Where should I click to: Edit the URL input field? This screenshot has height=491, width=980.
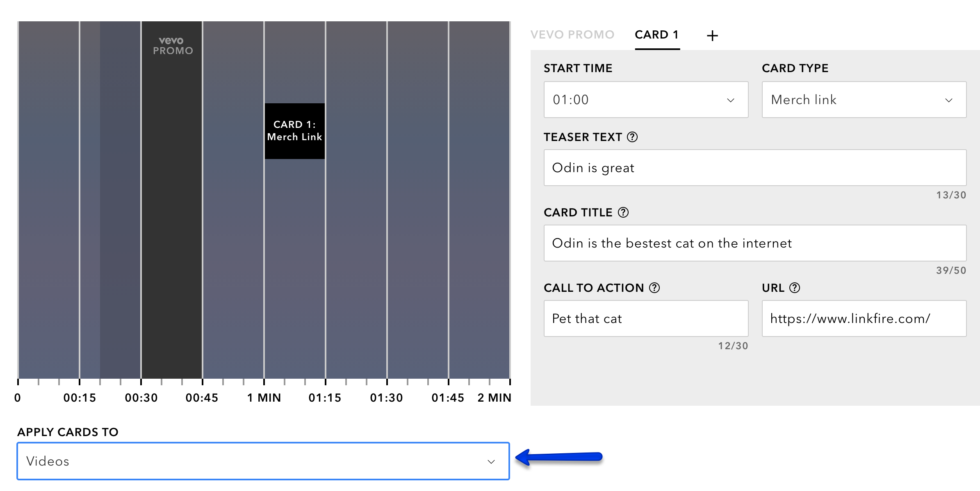click(864, 318)
